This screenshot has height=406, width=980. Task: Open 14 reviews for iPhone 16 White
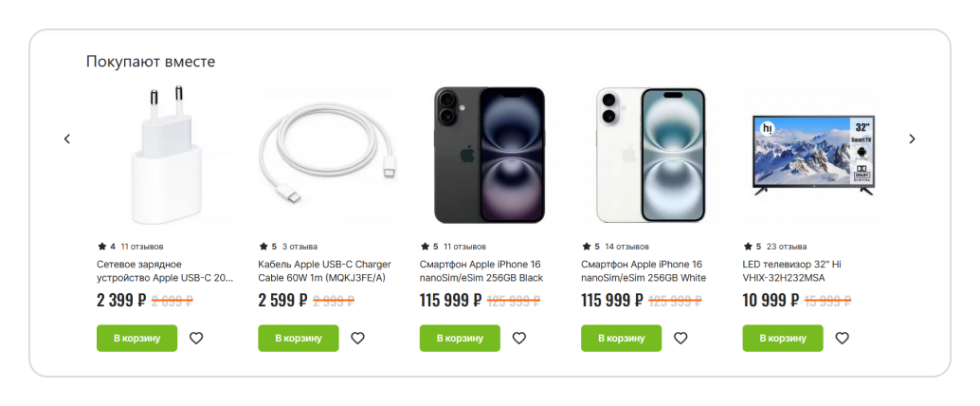click(626, 247)
